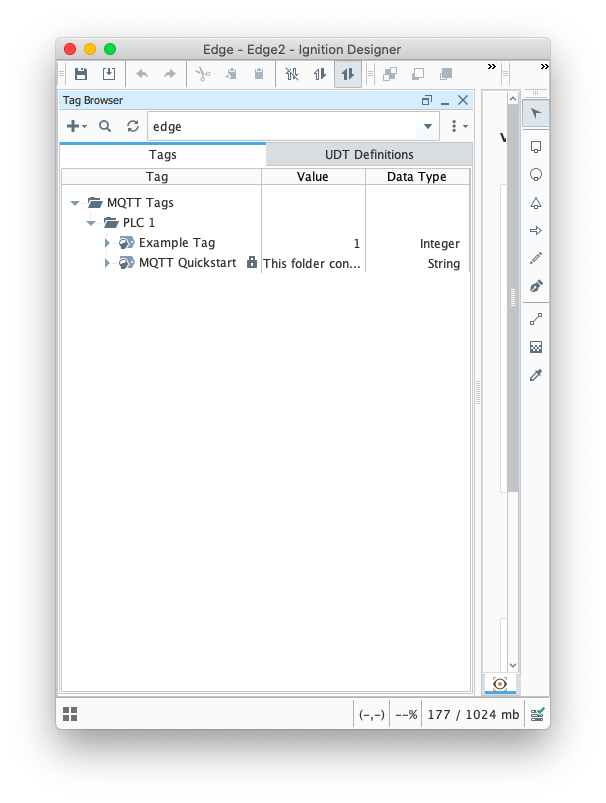This screenshot has height=803, width=606.
Task: Select the polygon shape tool
Action: [536, 203]
